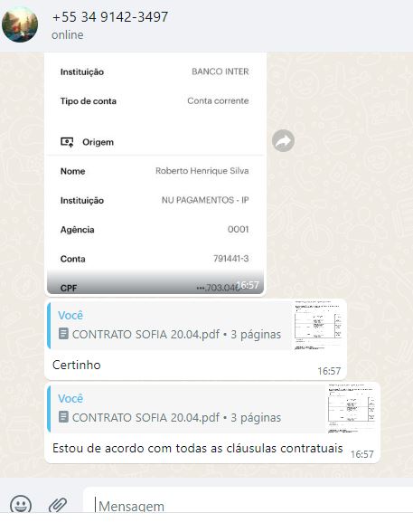The height and width of the screenshot is (532, 413).
Task: Open the contact number +55 34 9142-3497
Action: click(x=110, y=16)
